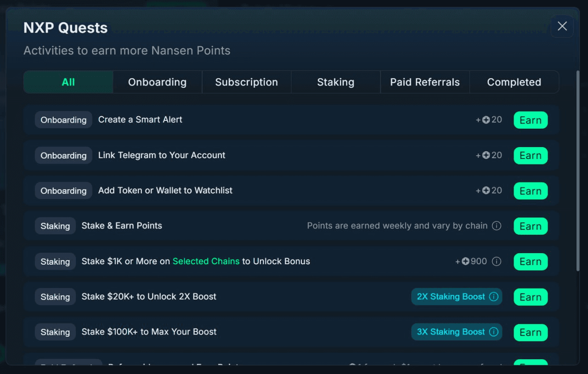Click Earn for Stake $20K+ 2X Boost quest
The width and height of the screenshot is (588, 374).
[531, 297]
